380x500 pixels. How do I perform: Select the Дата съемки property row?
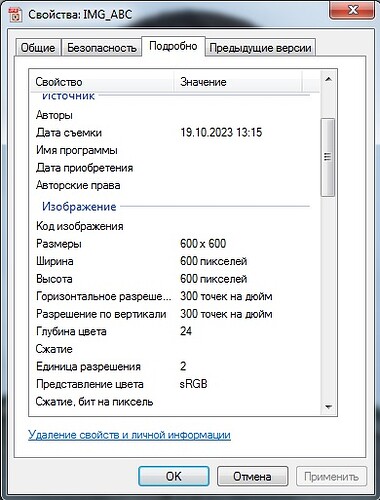[175, 133]
